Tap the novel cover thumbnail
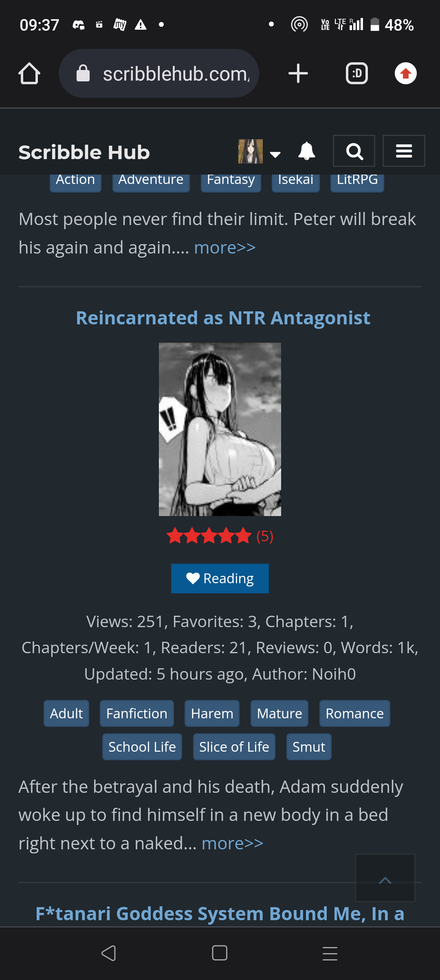 point(220,429)
